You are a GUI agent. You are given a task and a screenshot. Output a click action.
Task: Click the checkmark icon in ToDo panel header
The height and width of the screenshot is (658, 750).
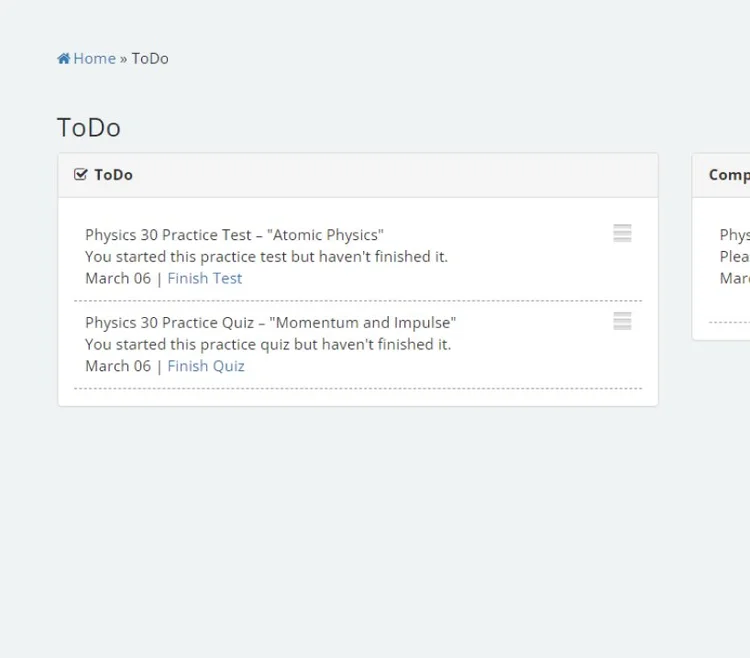(81, 175)
